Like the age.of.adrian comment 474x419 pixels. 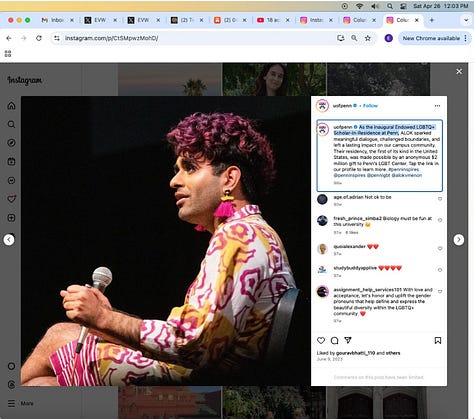pos(440,199)
